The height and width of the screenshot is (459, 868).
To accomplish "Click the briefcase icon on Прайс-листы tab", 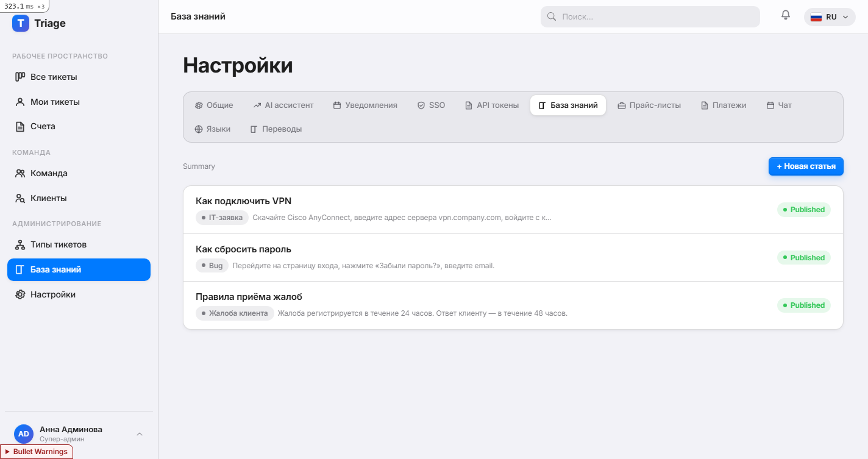I will click(x=622, y=105).
